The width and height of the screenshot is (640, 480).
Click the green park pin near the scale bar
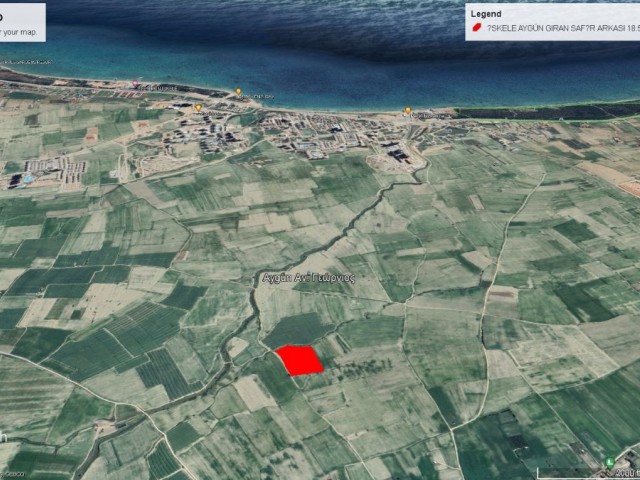click(x=610, y=463)
